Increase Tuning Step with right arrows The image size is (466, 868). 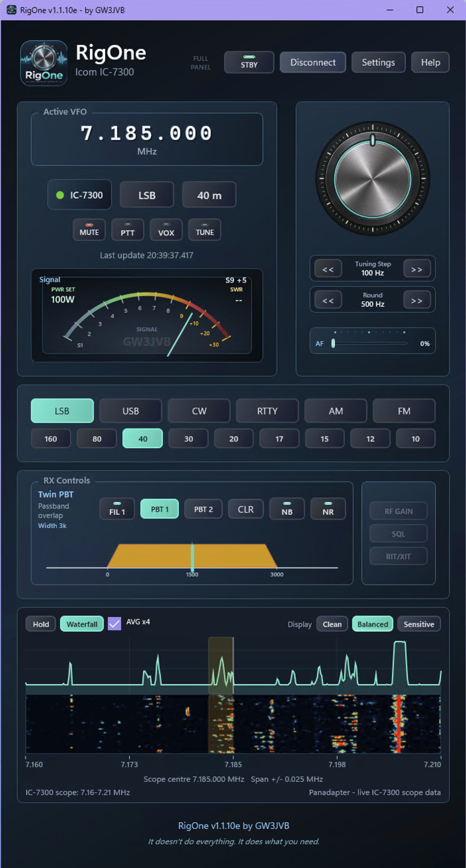[417, 269]
